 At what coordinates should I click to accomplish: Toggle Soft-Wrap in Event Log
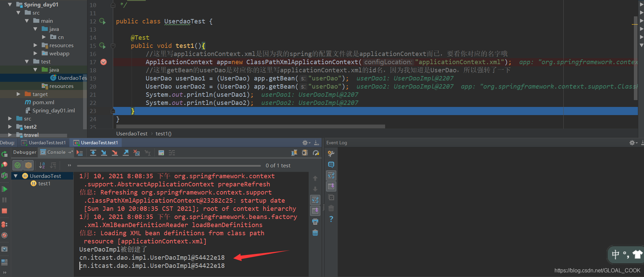(331, 176)
